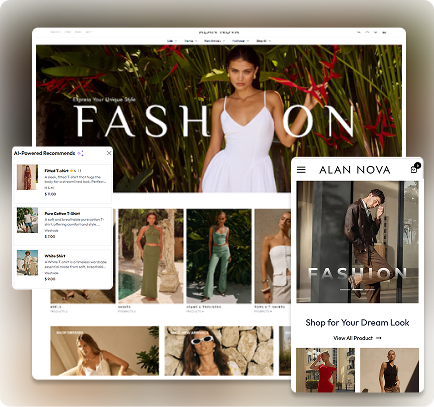Open the green flared trousers category image

point(219,256)
